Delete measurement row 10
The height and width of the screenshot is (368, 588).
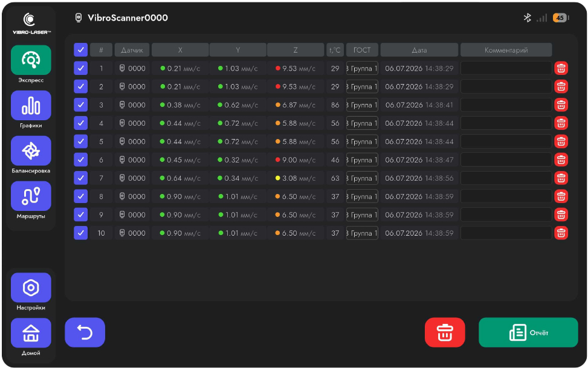[x=561, y=233]
